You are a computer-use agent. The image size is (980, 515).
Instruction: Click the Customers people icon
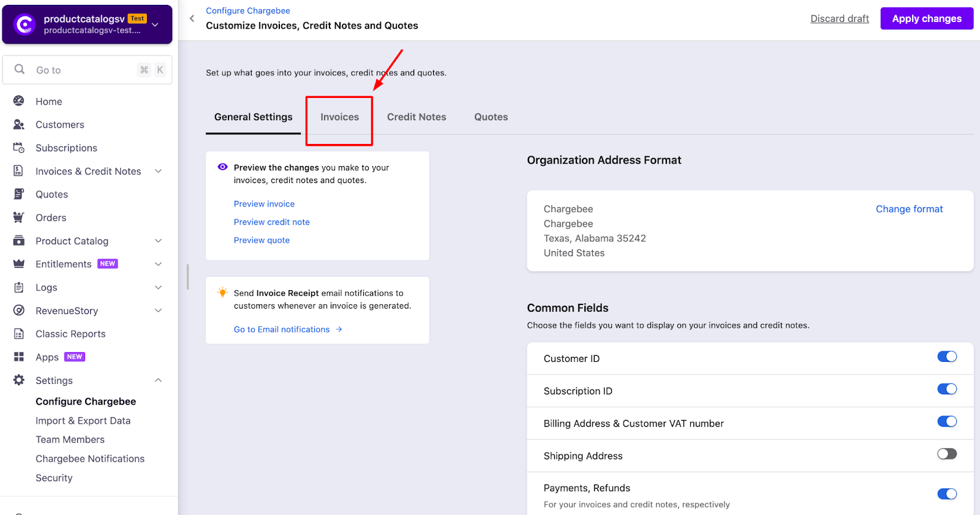[19, 124]
